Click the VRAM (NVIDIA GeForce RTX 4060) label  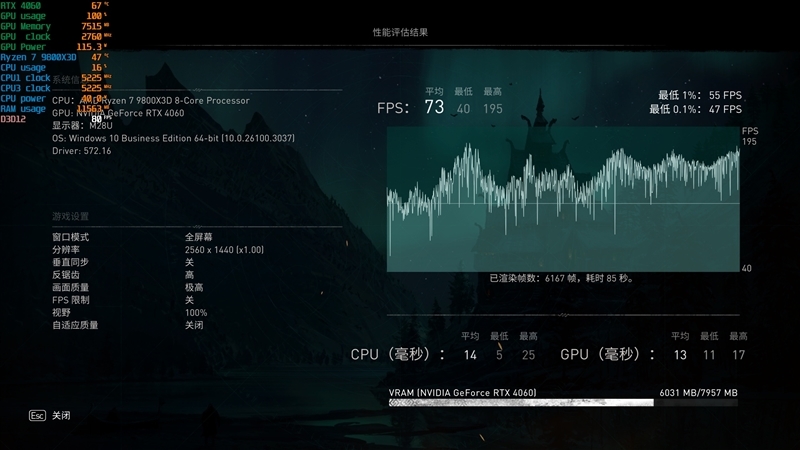tap(462, 393)
